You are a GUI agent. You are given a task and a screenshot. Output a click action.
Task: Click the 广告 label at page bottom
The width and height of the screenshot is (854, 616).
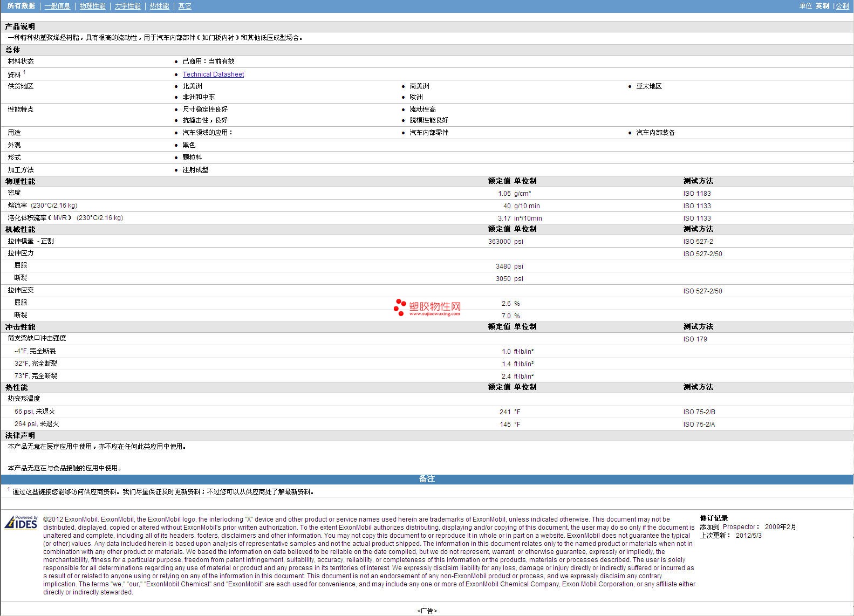pos(427,611)
